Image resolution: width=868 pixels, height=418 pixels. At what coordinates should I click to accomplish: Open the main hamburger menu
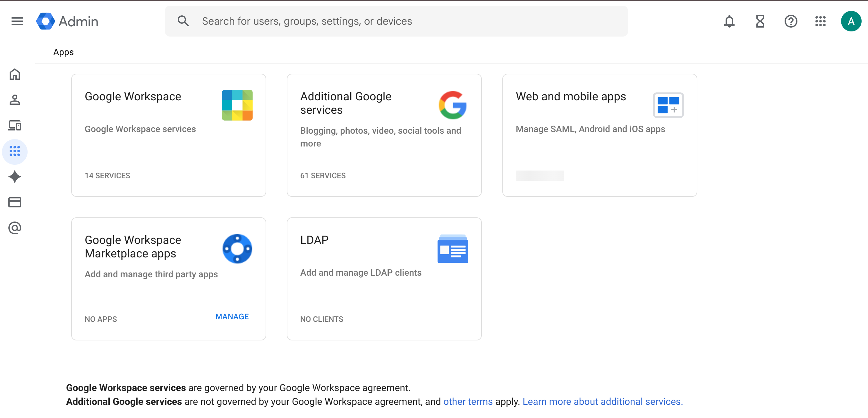pos(17,21)
